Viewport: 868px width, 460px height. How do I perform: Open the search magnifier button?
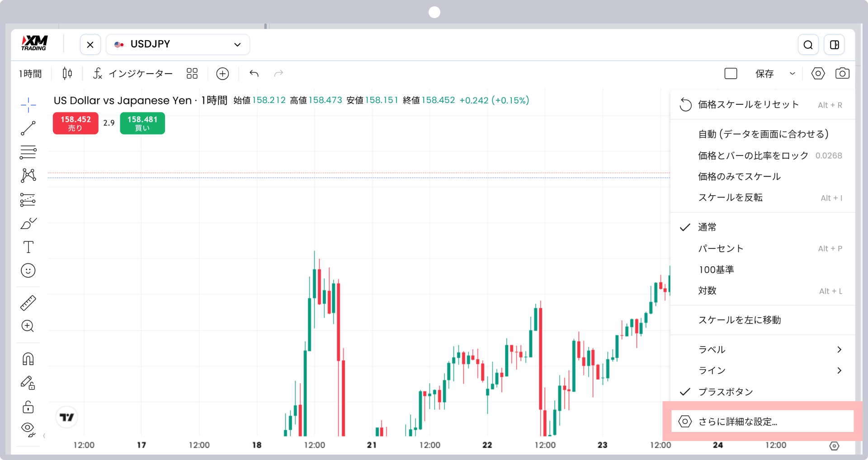pyautogui.click(x=808, y=44)
